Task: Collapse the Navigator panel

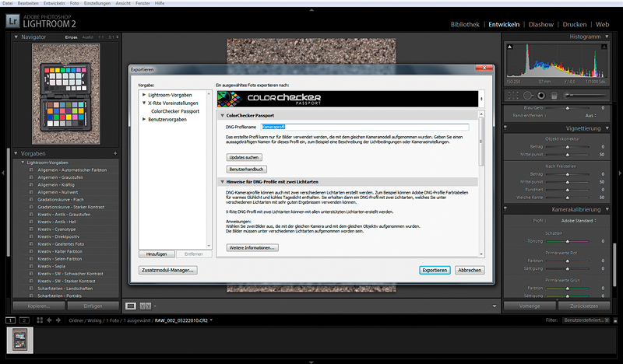Action: [16, 37]
